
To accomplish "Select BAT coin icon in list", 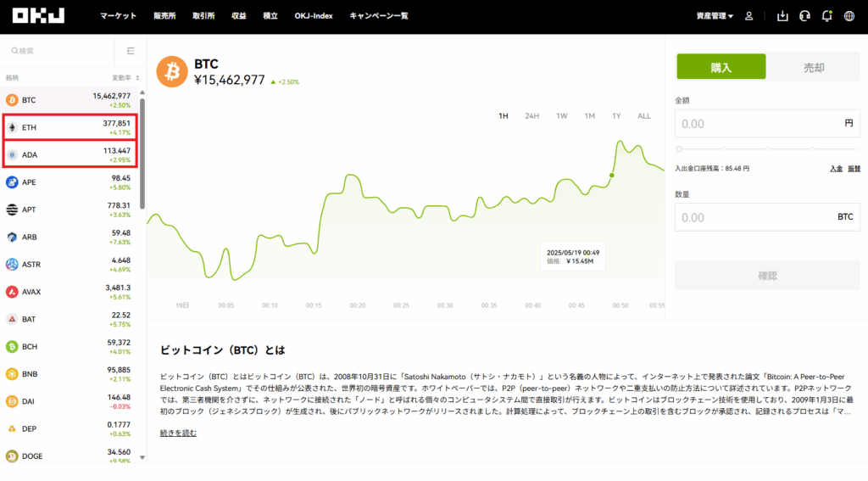I will pyautogui.click(x=12, y=319).
